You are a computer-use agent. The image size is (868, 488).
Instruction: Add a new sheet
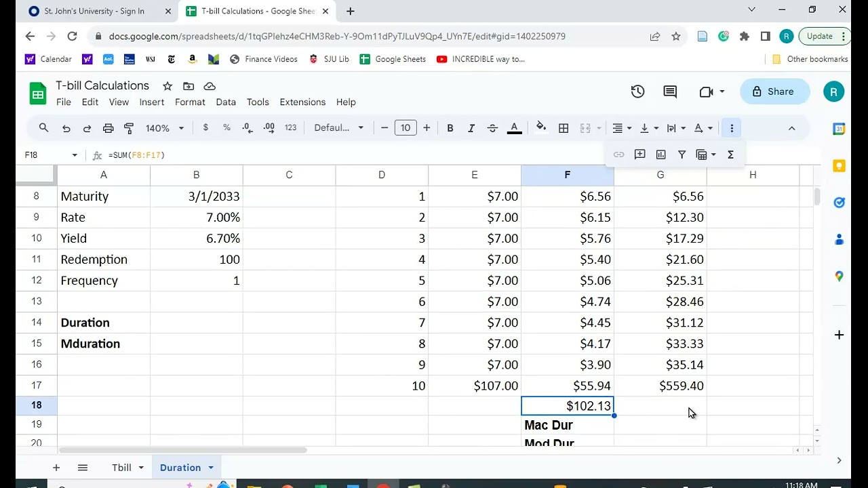[56, 468]
